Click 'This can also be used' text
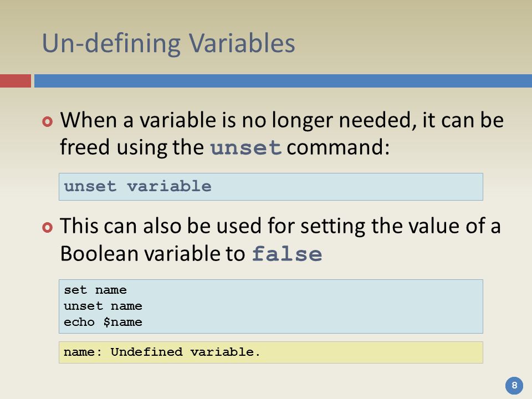This screenshot has height=399, width=532. tap(161, 226)
